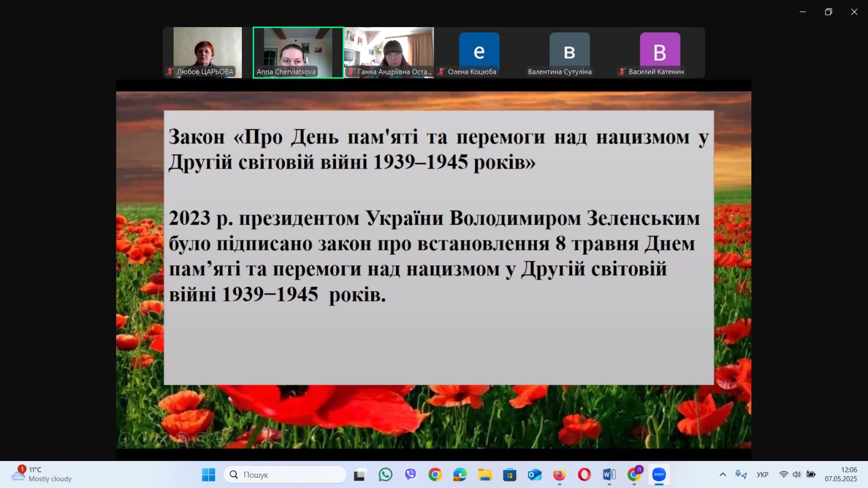Launch Viber from the taskbar

(410, 475)
